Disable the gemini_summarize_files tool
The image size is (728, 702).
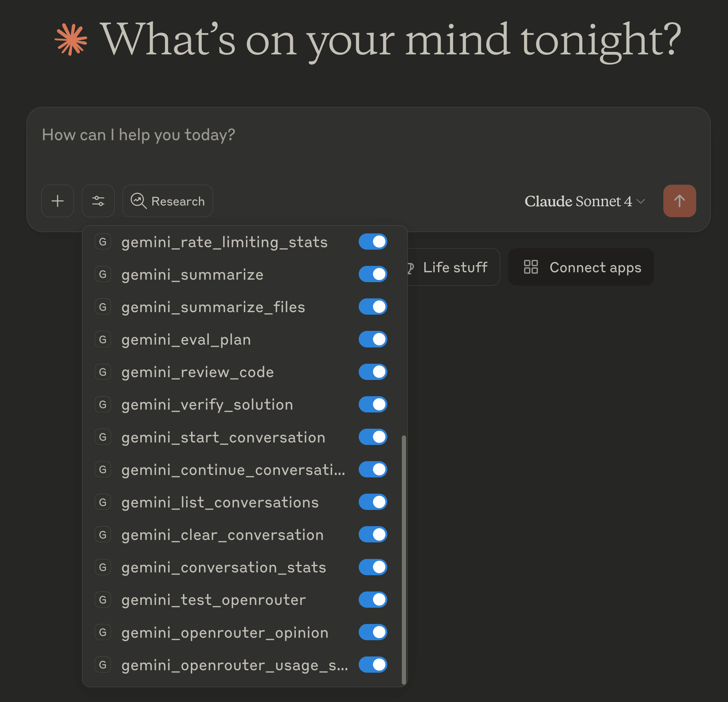tap(373, 307)
